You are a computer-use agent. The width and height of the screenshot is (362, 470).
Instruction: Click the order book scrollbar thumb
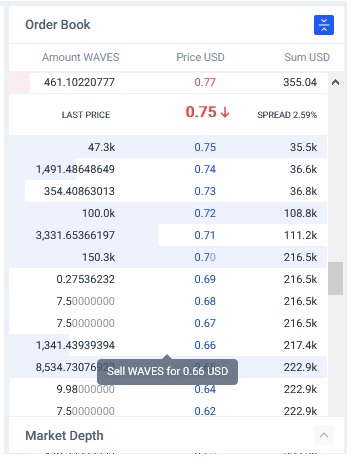coord(335,278)
